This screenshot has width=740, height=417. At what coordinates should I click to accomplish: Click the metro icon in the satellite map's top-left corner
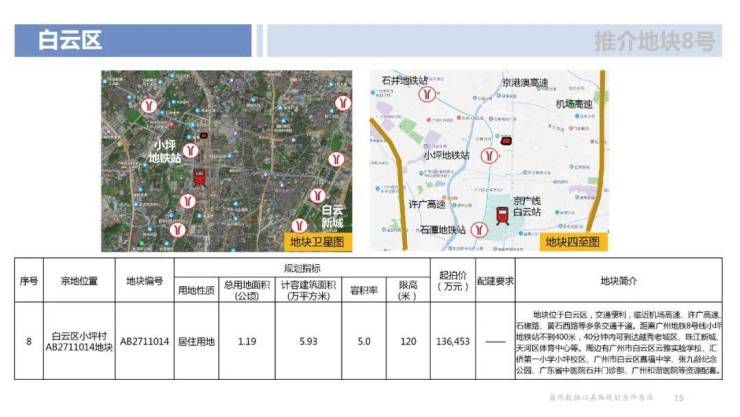point(149,105)
